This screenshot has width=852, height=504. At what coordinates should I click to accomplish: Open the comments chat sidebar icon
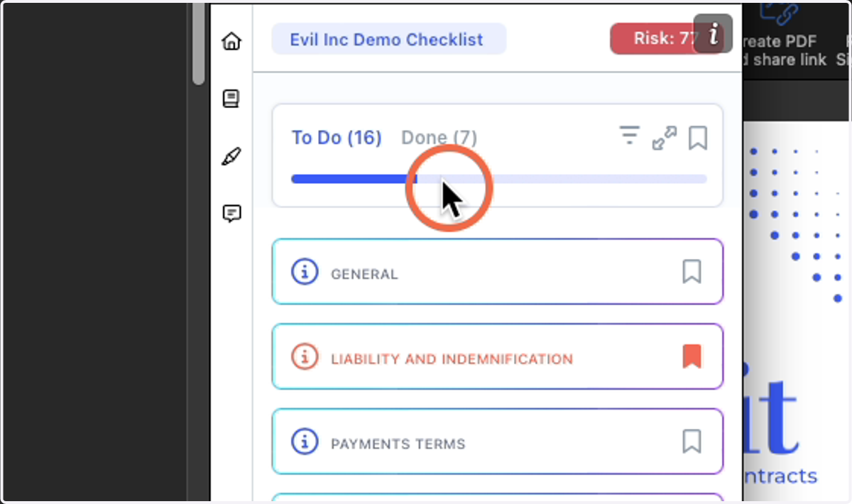231,213
